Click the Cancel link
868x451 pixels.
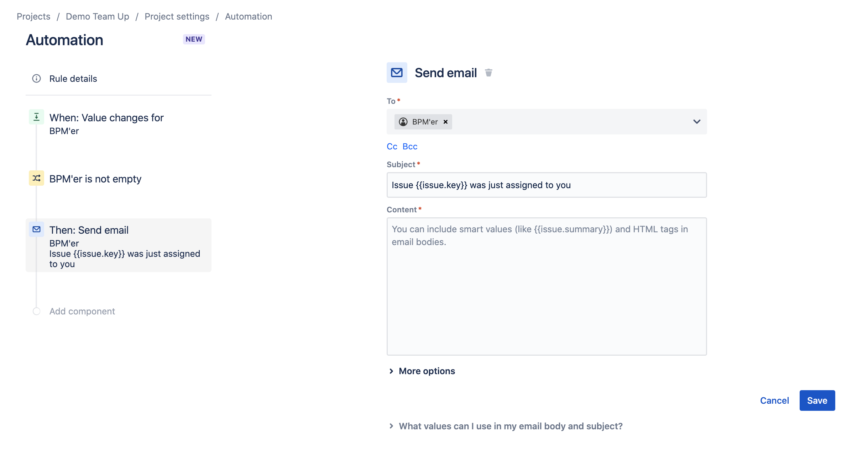pos(775,400)
